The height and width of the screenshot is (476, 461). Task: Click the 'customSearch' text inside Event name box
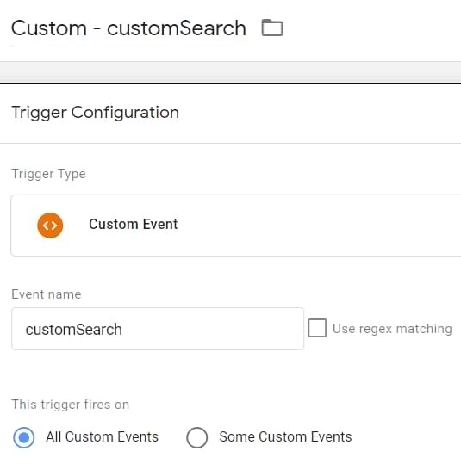(74, 330)
